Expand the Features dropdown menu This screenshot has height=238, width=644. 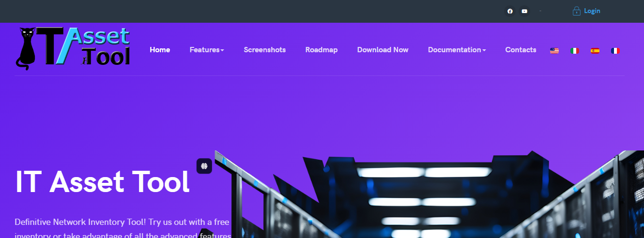207,50
